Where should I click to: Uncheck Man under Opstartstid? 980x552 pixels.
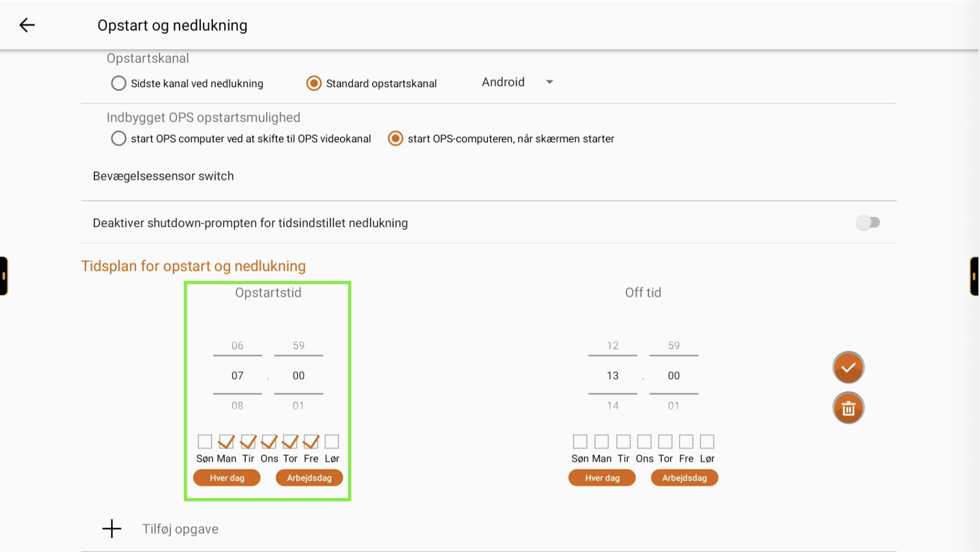pyautogui.click(x=226, y=442)
